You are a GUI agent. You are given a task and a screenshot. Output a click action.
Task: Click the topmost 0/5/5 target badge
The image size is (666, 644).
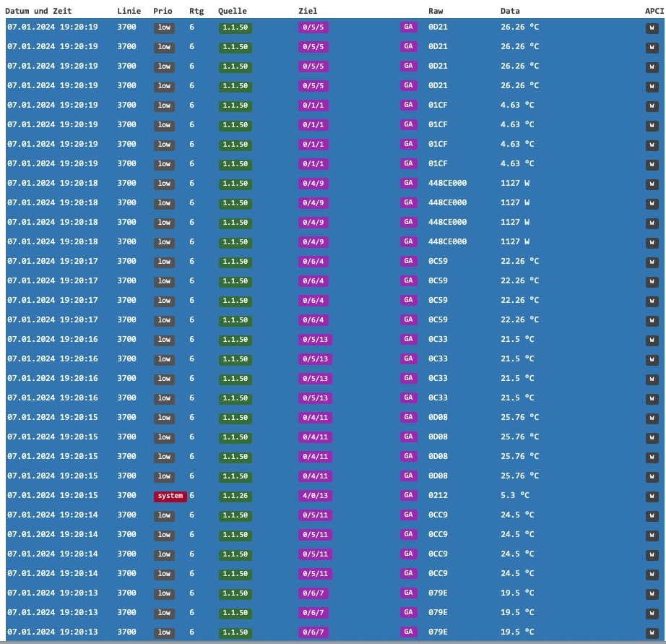tap(314, 27)
